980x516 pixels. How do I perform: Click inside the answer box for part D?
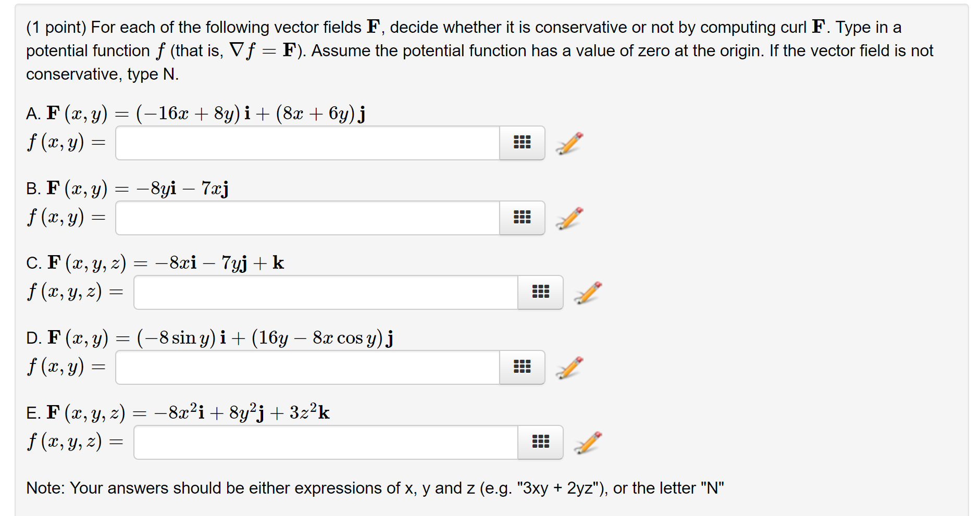pyautogui.click(x=307, y=367)
